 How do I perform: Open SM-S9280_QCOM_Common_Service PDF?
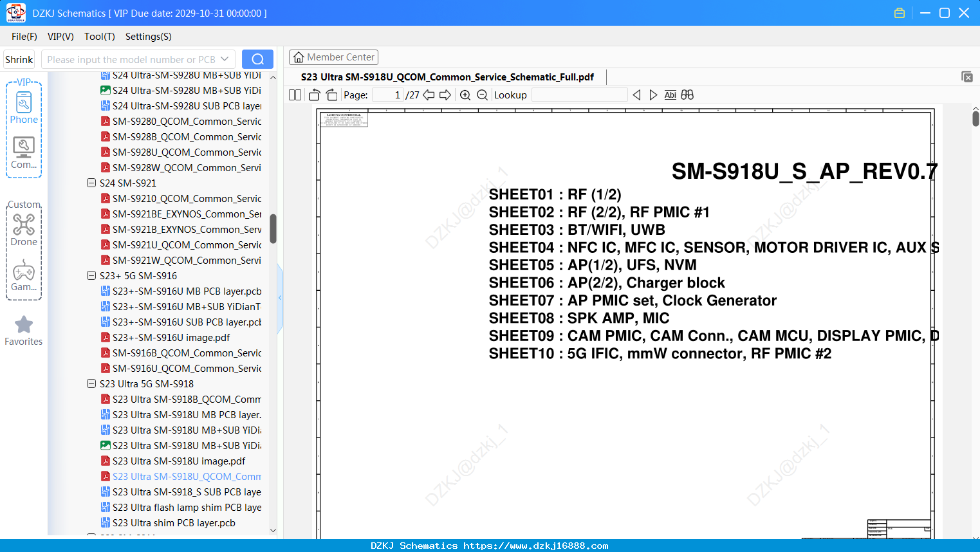[181, 121]
